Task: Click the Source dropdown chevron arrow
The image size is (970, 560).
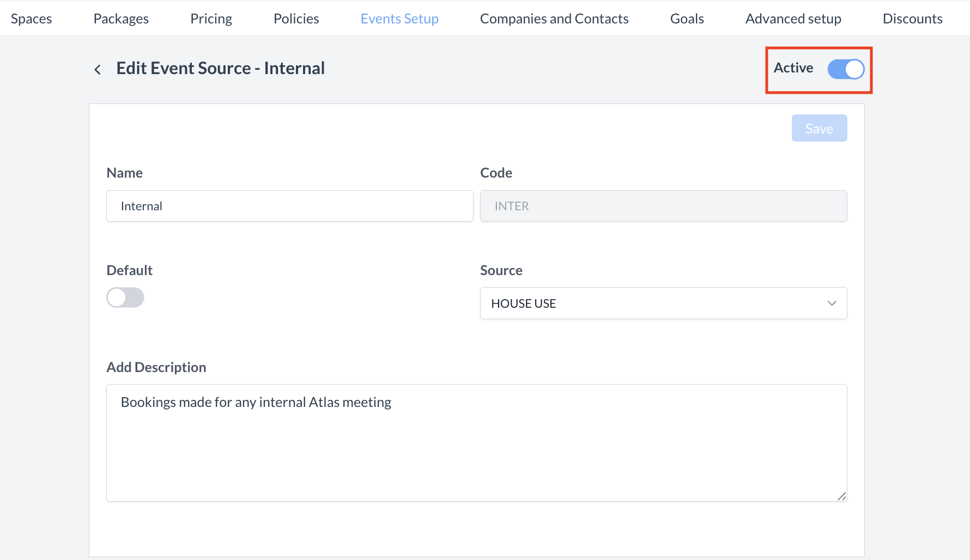Action: click(x=832, y=303)
